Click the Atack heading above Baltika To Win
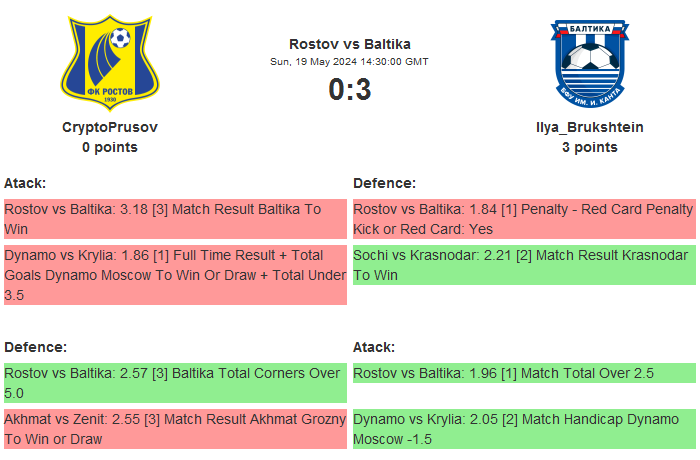This screenshot has height=460, width=700. click(25, 183)
